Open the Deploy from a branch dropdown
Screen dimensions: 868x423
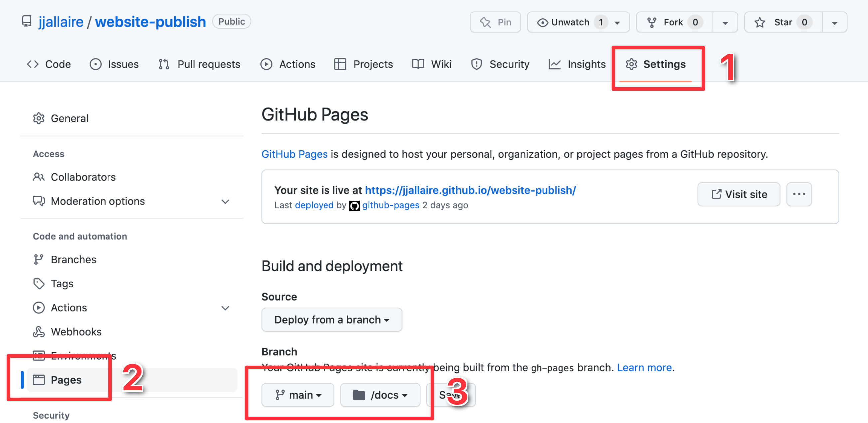coord(331,320)
